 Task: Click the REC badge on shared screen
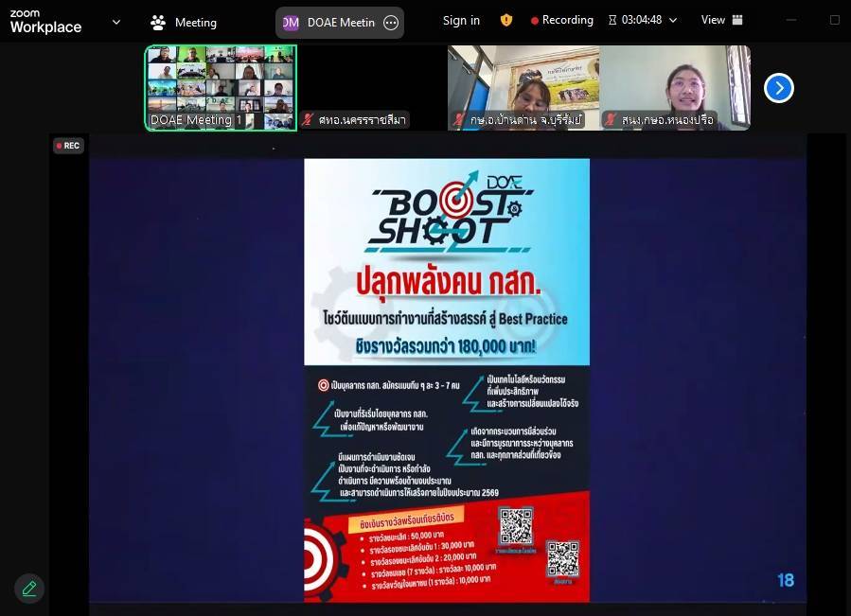(68, 146)
